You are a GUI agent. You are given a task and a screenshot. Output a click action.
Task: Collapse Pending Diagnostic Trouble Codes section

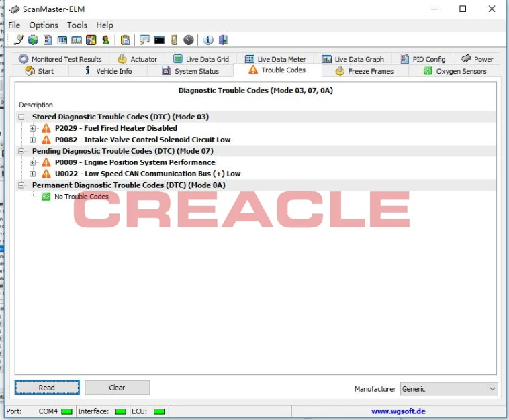(21, 151)
